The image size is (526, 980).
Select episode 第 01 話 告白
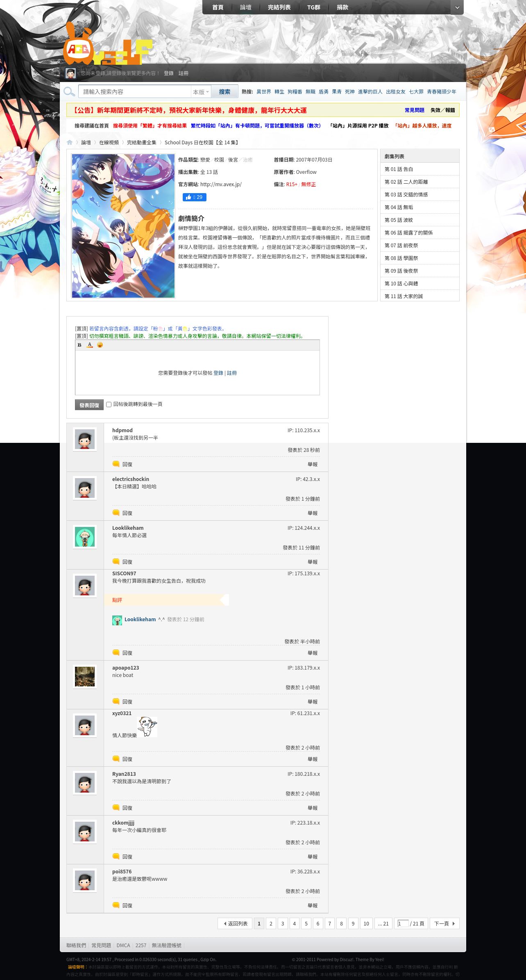click(420, 169)
